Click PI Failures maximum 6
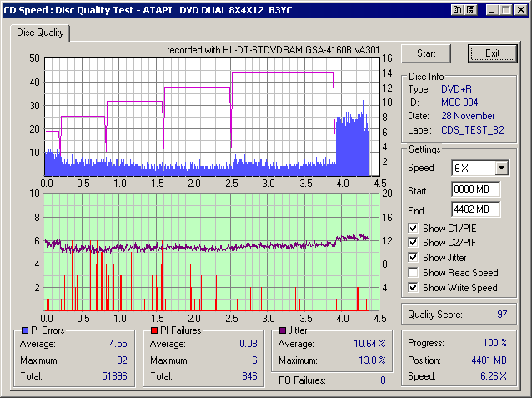The image size is (532, 398). click(254, 360)
